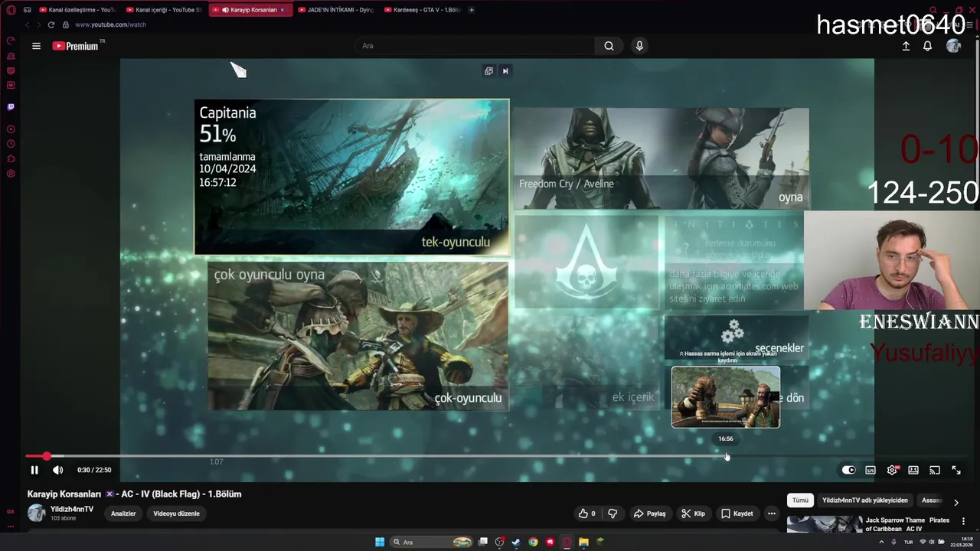Image resolution: width=980 pixels, height=551 pixels.
Task: Open the Yildizh4nnTV channel avatar
Action: point(36,514)
